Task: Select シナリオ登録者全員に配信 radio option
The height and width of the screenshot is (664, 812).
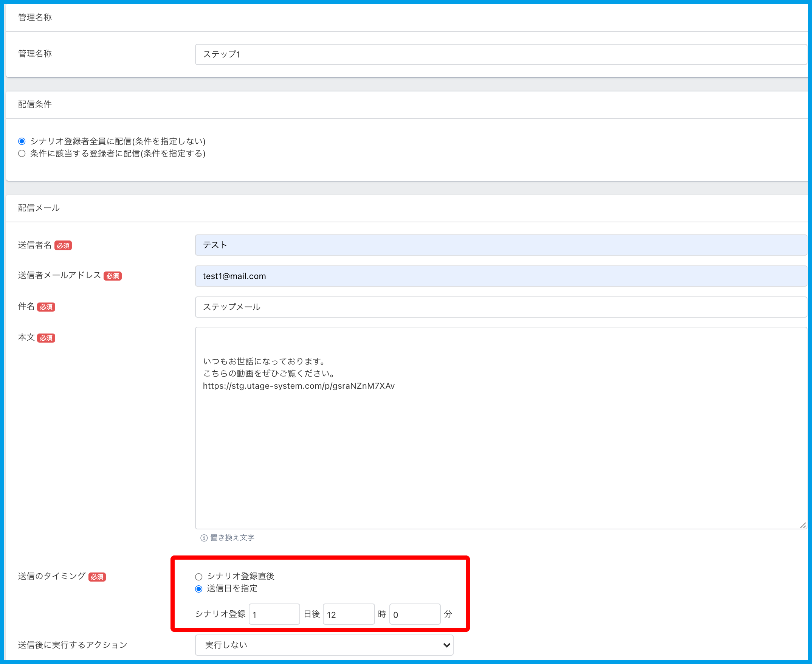Action: [22, 141]
